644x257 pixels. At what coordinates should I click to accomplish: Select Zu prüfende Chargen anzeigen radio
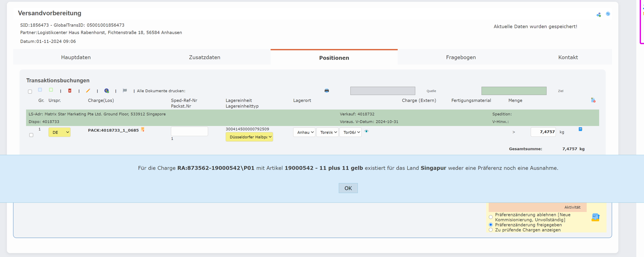pyautogui.click(x=491, y=230)
